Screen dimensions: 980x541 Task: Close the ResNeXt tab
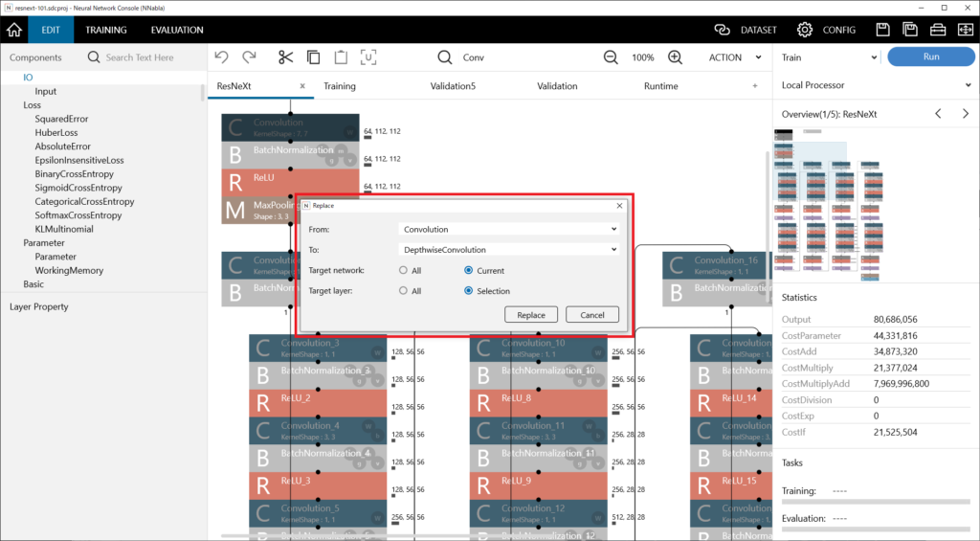point(302,85)
